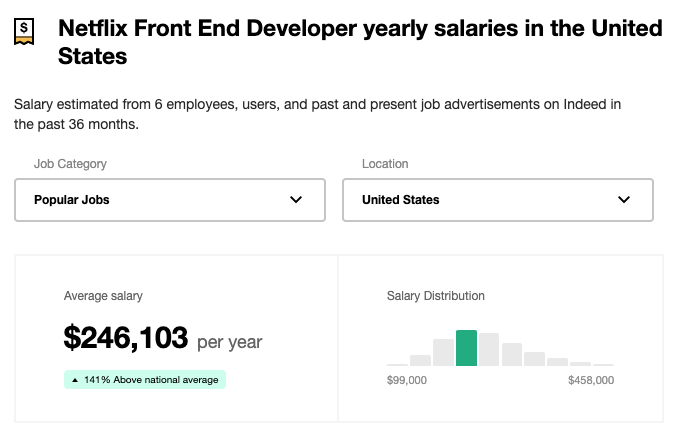Click the Average salary label text

103,296
